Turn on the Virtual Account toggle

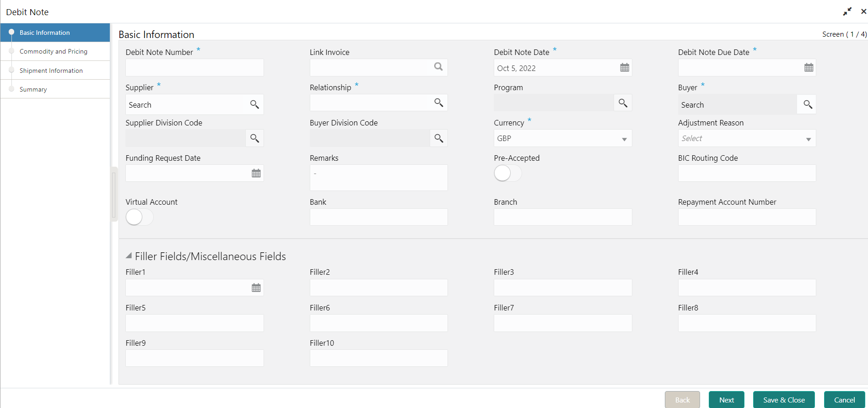pos(139,217)
